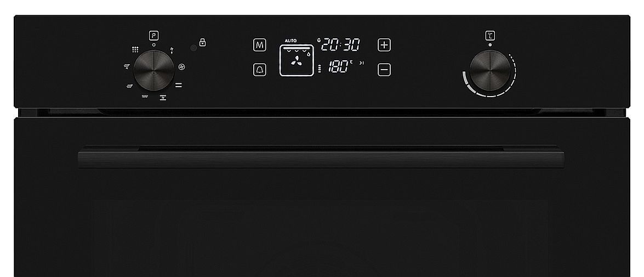
Task: Tap the 20:30 clock display
Action: 340,44
